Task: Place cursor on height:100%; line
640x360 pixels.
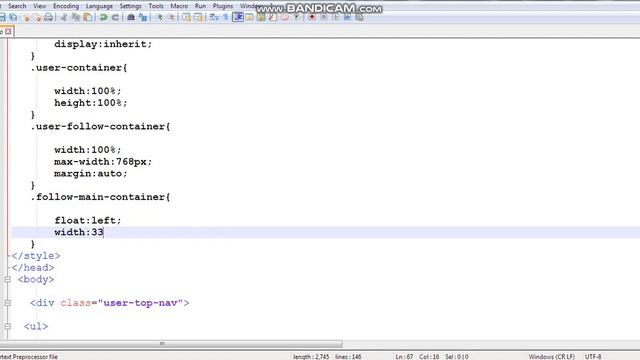Action: point(91,103)
